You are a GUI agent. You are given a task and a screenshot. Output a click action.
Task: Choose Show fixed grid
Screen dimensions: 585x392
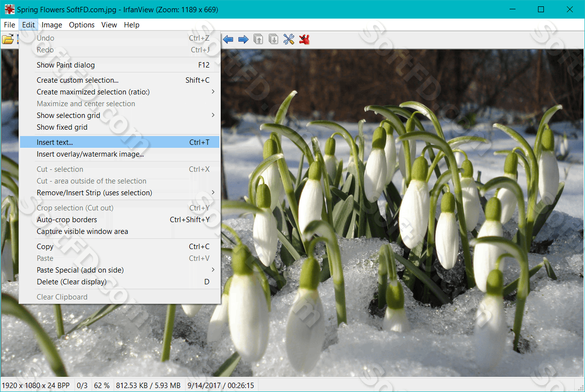click(120, 127)
